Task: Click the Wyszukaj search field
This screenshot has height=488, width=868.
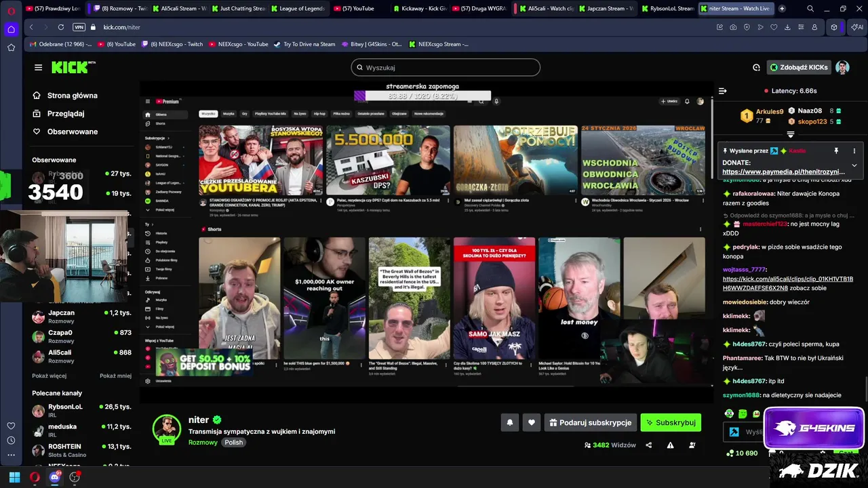Action: 446,67
